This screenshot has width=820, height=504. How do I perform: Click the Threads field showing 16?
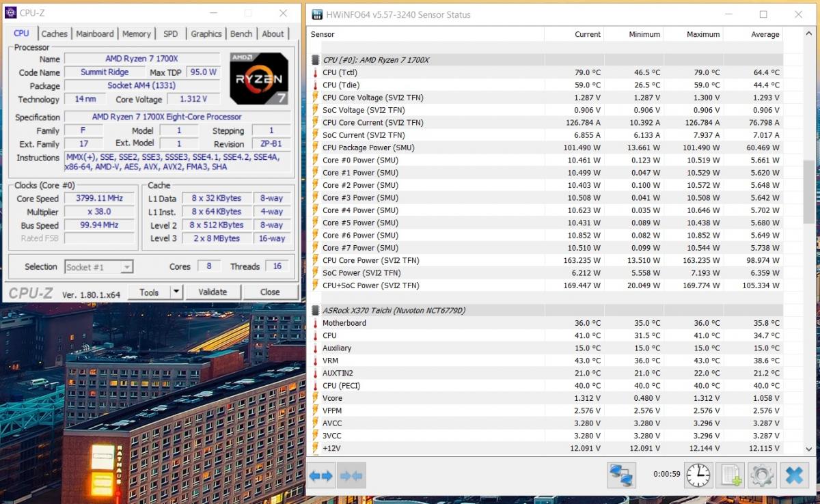277,266
